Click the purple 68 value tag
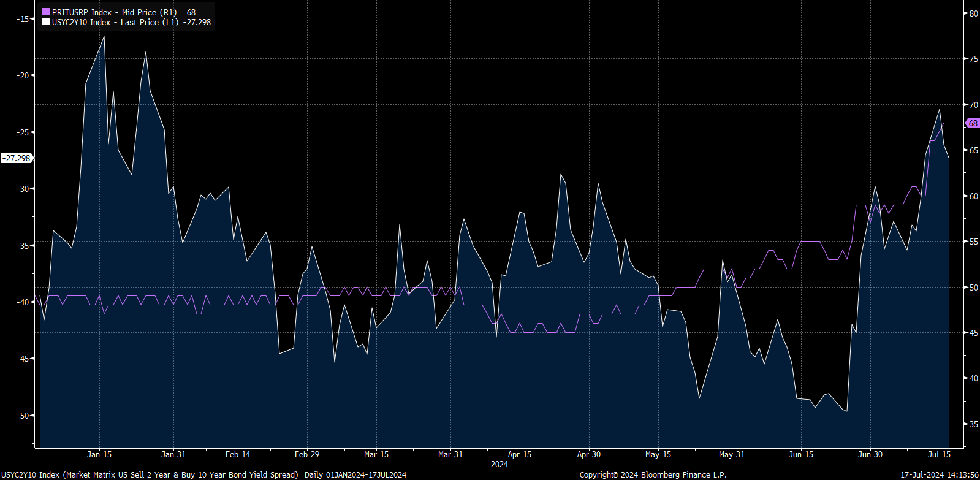Image resolution: width=980 pixels, height=480 pixels. tap(973, 123)
